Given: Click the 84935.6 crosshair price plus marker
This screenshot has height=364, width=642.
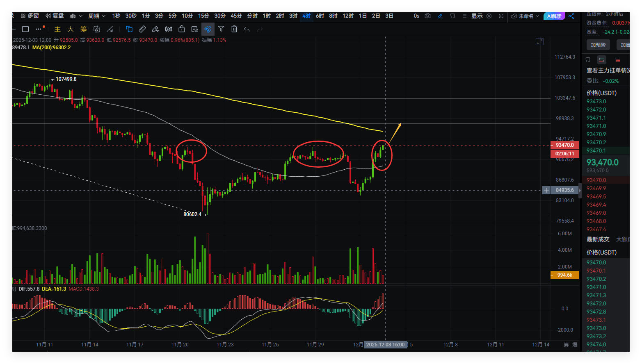Looking at the screenshot, I should click(546, 190).
